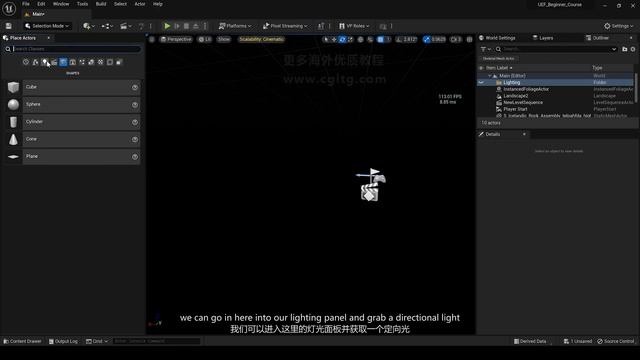The height and width of the screenshot is (360, 640).
Task: Open the Platforms dropdown
Action: tap(235, 26)
